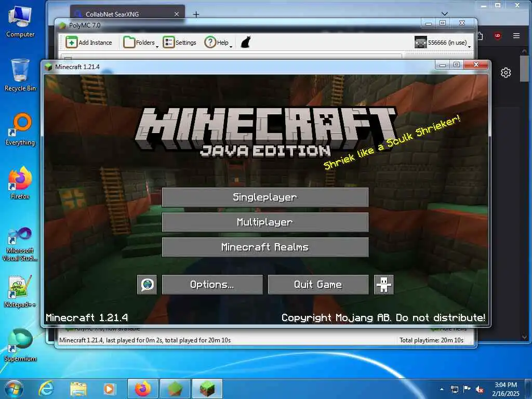Click Minecraft 1.21.4 version text
The width and height of the screenshot is (532, 399).
coord(87,317)
